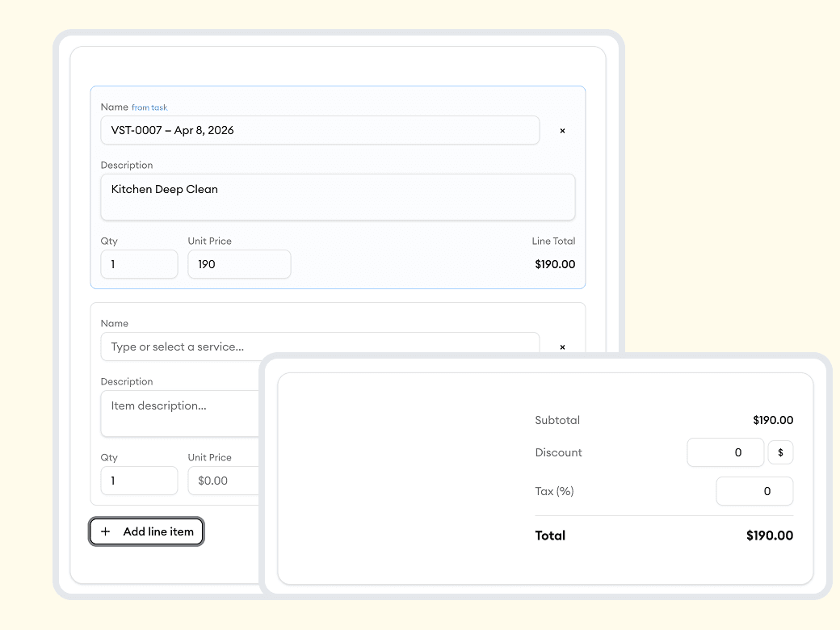Click the Unit Price field showing 190
Screen dimensions: 840x630
tap(238, 264)
